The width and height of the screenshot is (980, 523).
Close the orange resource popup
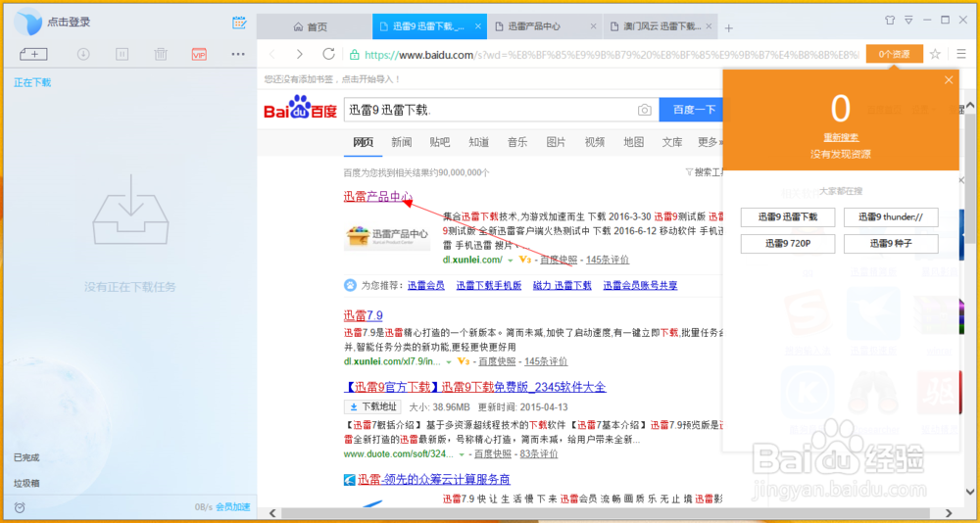click(x=949, y=80)
